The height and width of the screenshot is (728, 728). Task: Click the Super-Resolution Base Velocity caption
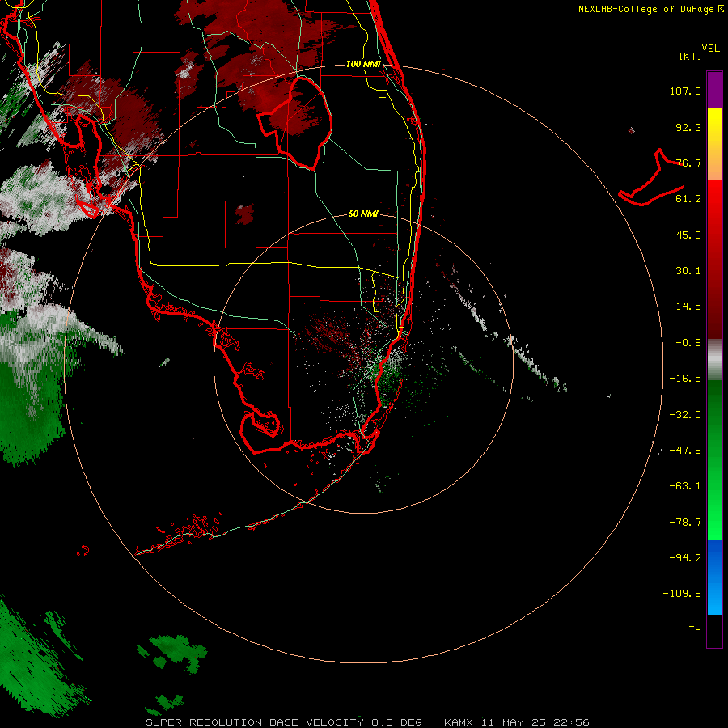367,722
